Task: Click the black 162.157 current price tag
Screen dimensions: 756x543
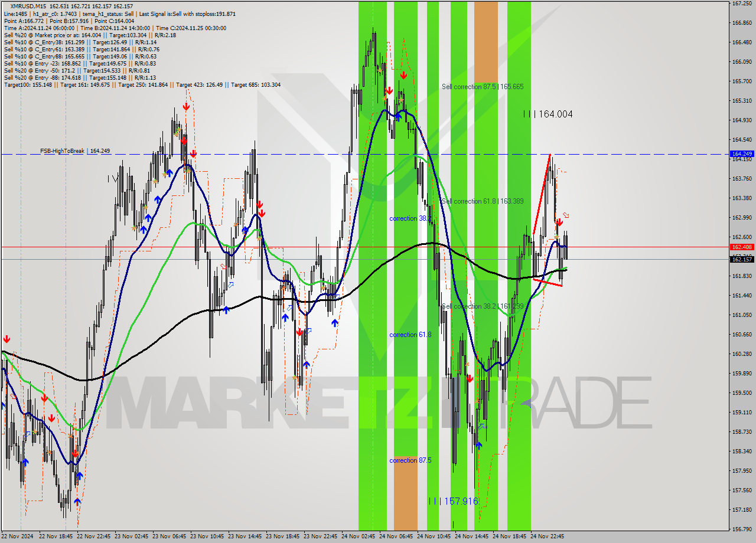Action: click(742, 259)
